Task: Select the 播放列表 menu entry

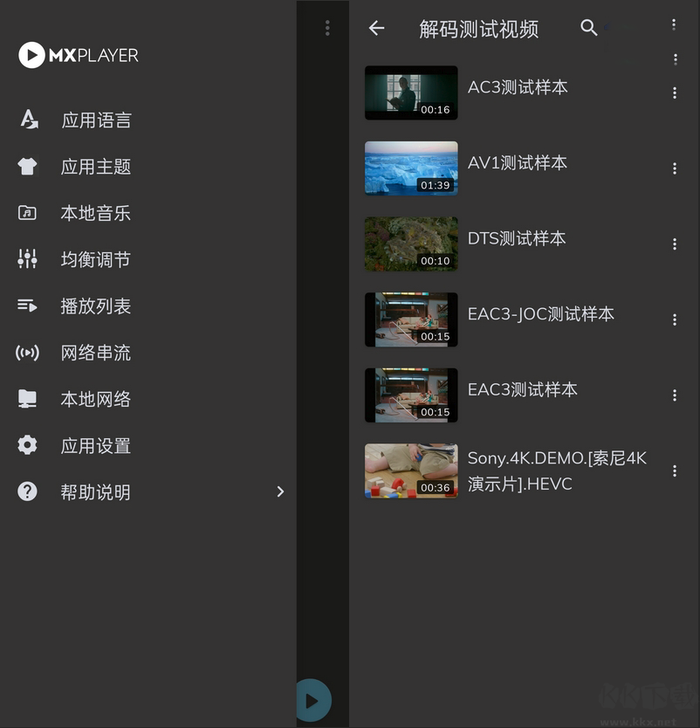Action: point(96,306)
